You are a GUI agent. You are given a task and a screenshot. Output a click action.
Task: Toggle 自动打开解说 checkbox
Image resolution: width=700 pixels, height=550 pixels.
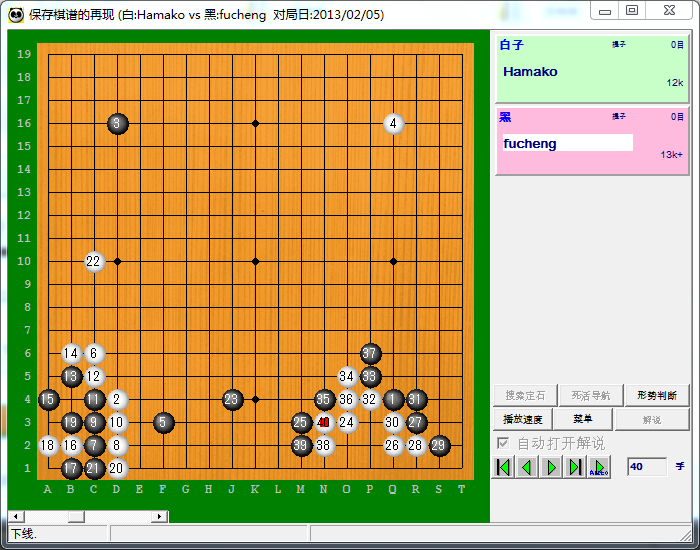point(503,443)
